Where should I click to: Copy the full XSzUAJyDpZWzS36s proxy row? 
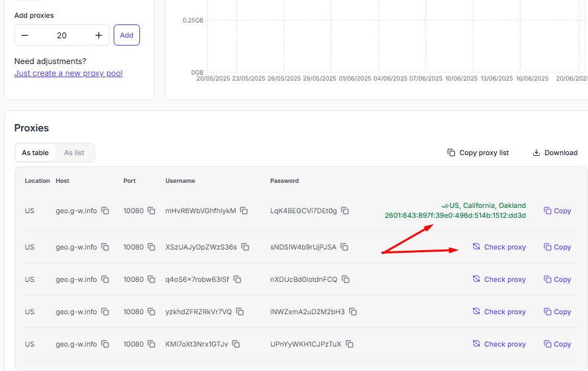tap(557, 247)
